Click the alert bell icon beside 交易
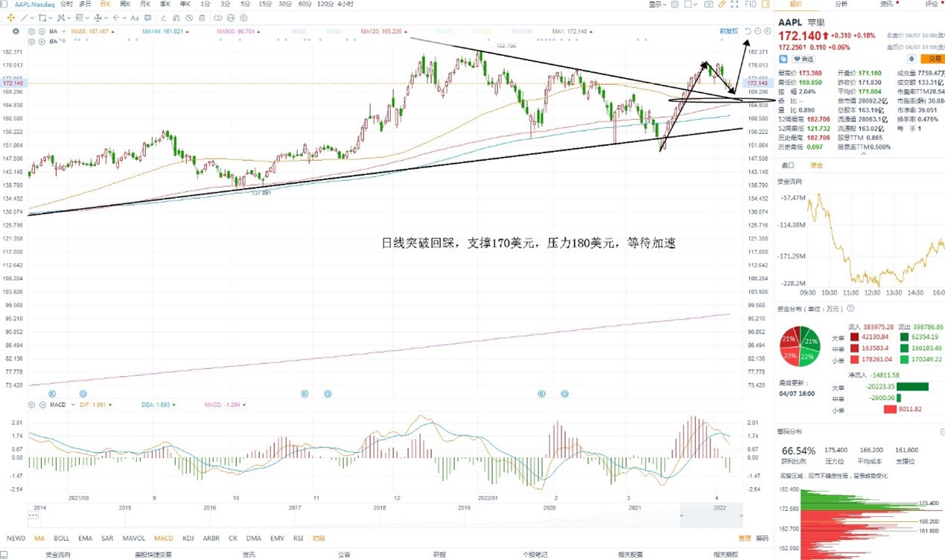 [x=911, y=59]
